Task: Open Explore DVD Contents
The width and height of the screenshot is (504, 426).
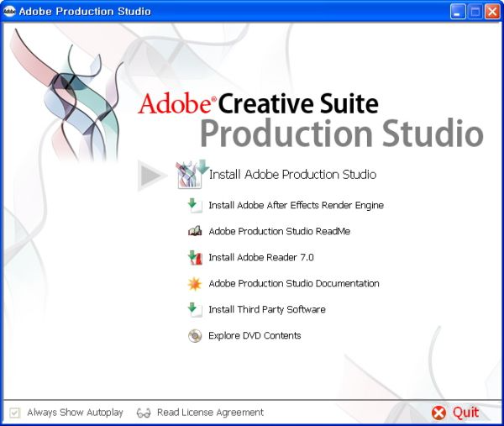Action: tap(255, 335)
